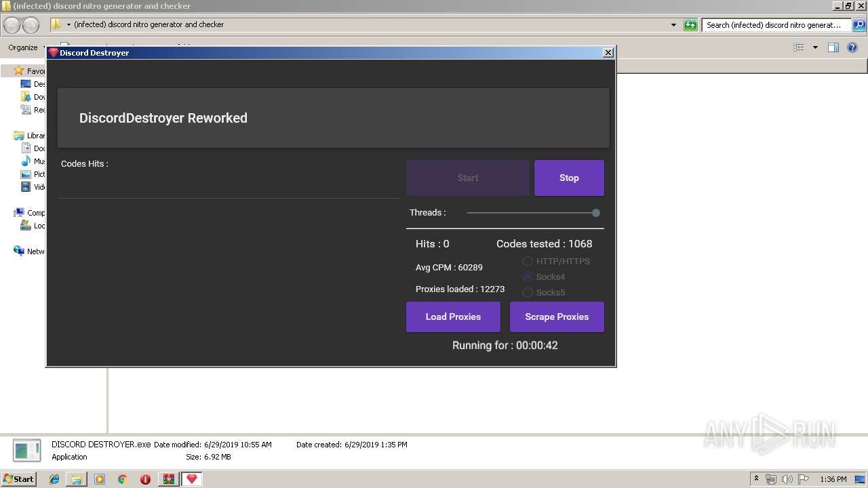Show hidden system tray icons
Viewport: 868px width, 488px height.
pyautogui.click(x=756, y=479)
